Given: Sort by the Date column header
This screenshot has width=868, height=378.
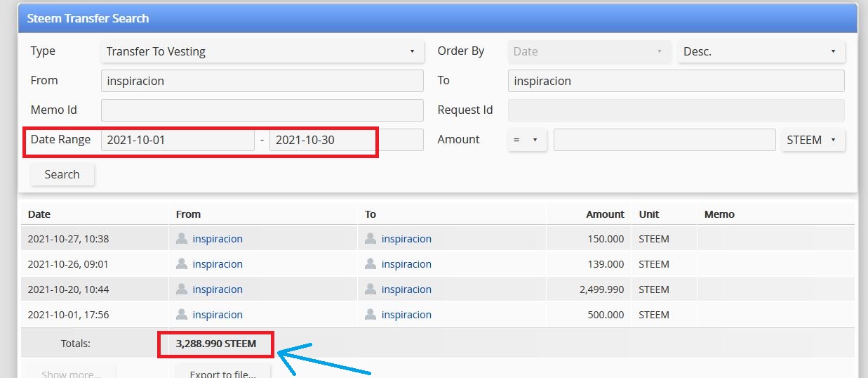Looking at the screenshot, I should 39,214.
